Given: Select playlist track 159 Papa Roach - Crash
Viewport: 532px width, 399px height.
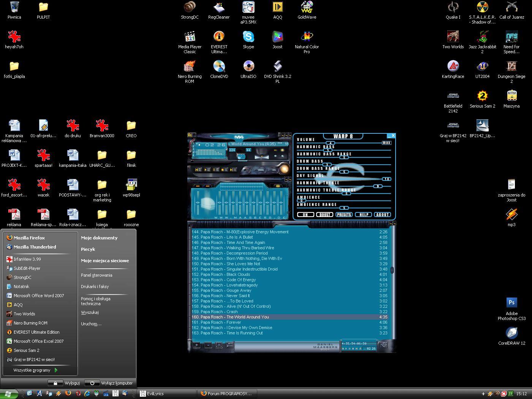Looking at the screenshot, I should 290,312.
